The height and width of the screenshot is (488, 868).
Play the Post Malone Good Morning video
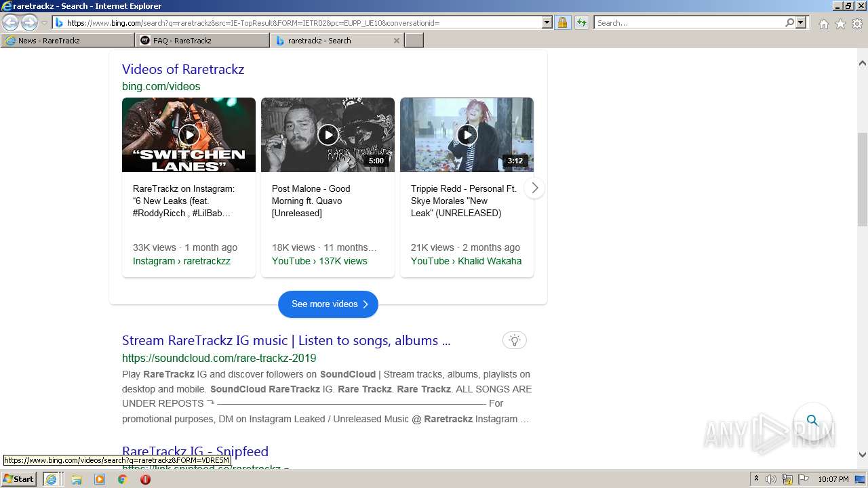(x=328, y=135)
